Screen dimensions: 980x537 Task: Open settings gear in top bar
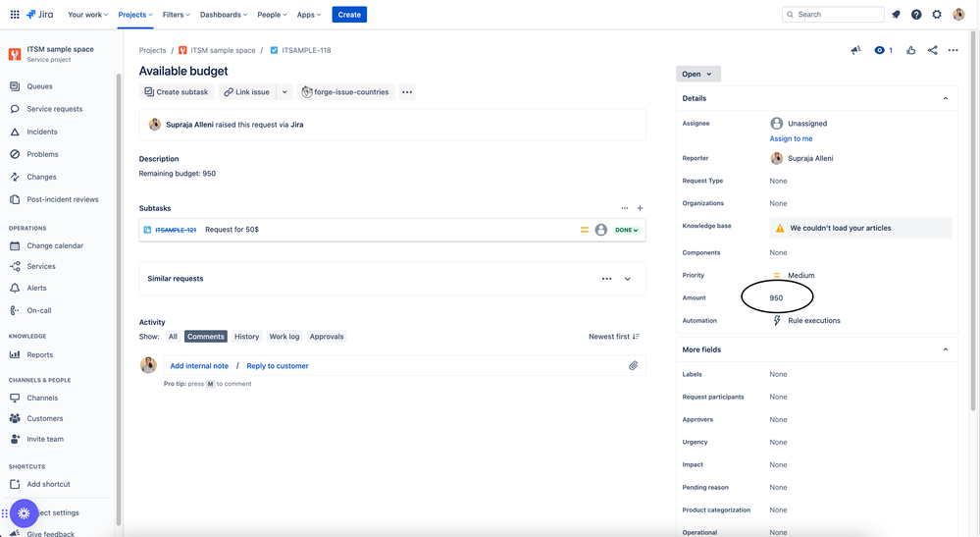(x=937, y=15)
